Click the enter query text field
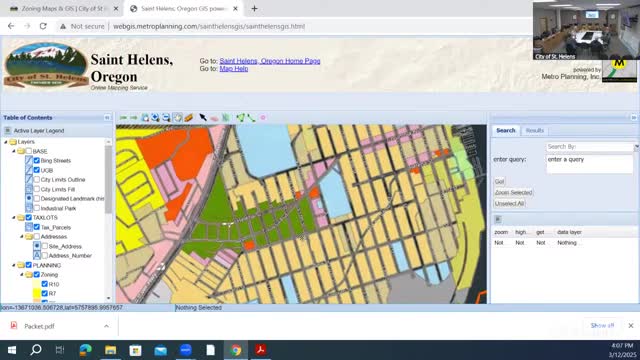The image size is (640, 360). 590,164
